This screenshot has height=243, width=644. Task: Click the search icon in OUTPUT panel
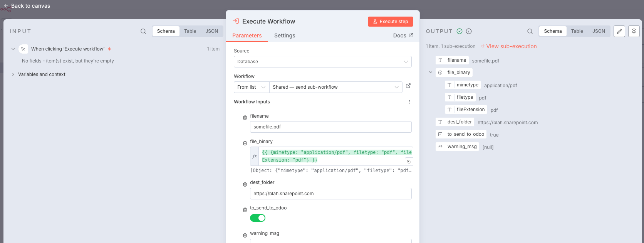point(530,31)
